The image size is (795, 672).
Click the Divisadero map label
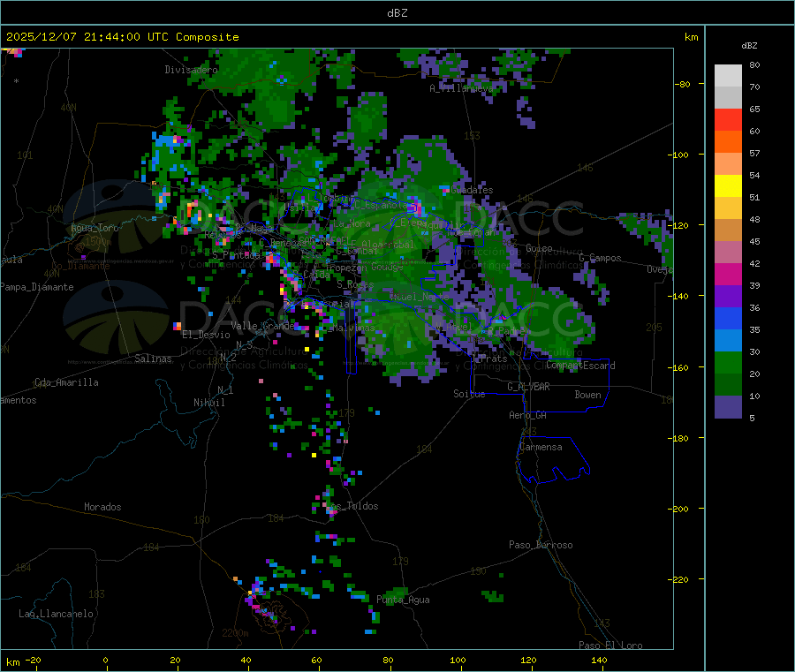click(x=191, y=70)
